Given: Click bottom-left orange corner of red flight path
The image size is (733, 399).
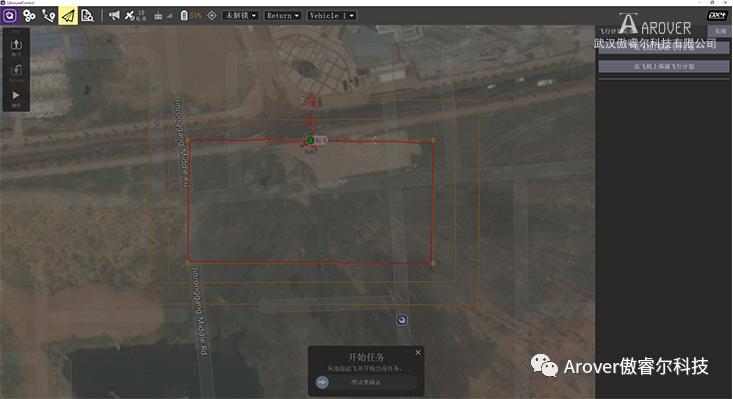Looking at the screenshot, I should (x=188, y=263).
